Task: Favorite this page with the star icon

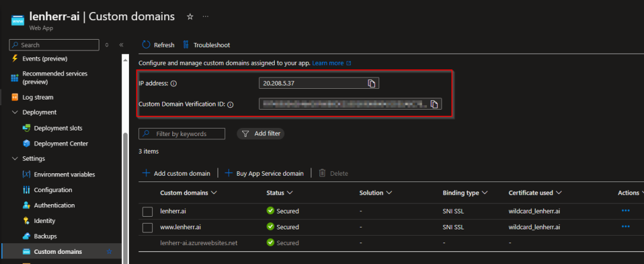Action: 190,17
